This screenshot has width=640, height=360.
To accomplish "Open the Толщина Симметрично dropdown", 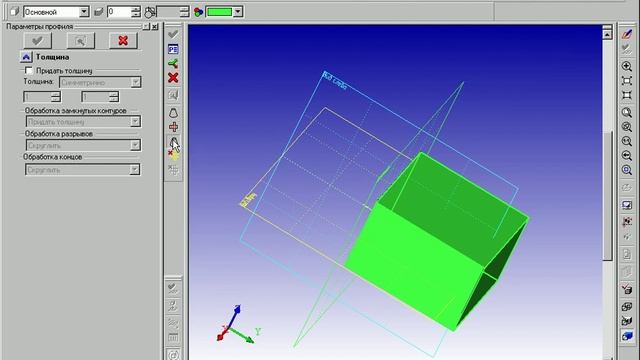I will point(136,82).
